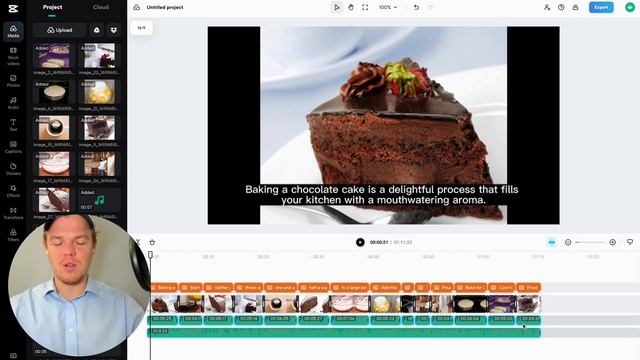Click the CapCut logo icon
The height and width of the screenshot is (360, 640).
tap(13, 8)
